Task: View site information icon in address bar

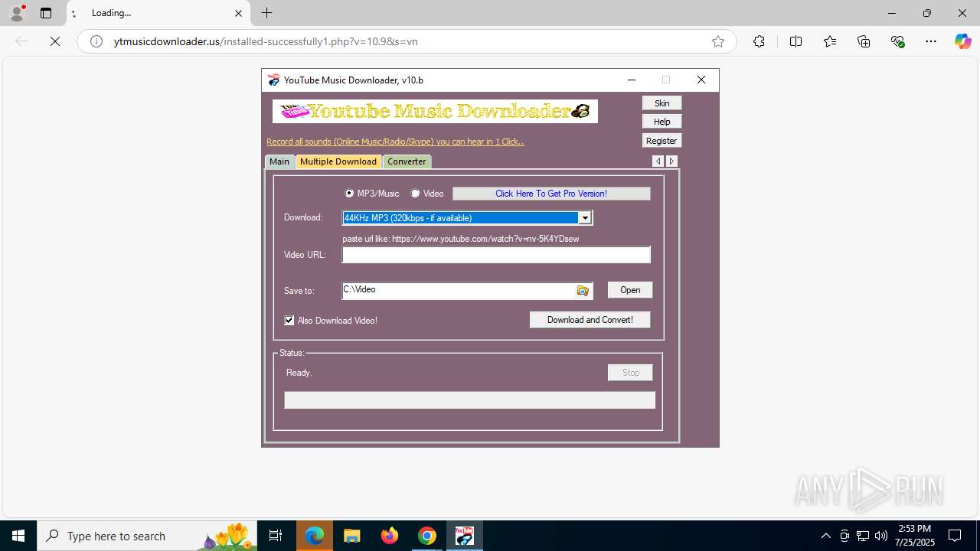Action: (96, 41)
